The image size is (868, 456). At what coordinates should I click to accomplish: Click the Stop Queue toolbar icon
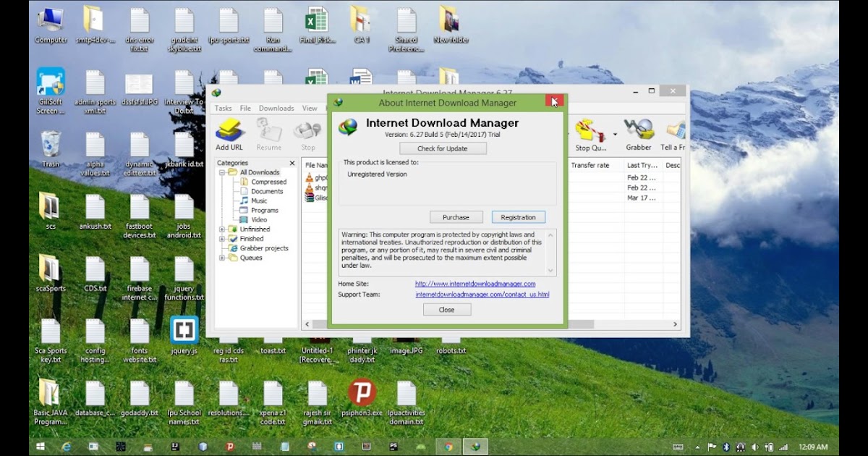tap(590, 134)
